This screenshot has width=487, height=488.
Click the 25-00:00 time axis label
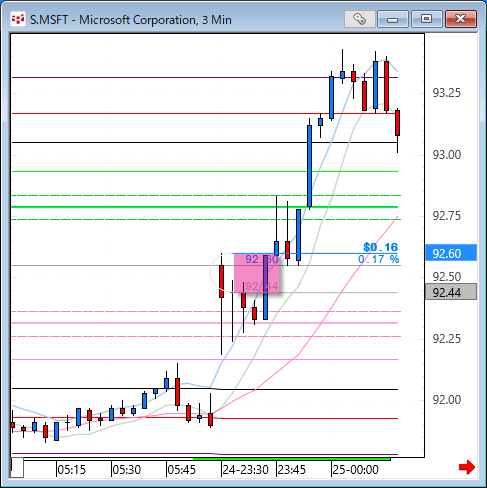tap(356, 470)
